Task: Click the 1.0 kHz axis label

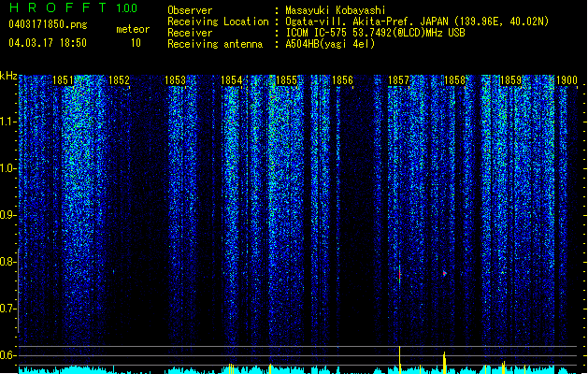Action: click(7, 168)
